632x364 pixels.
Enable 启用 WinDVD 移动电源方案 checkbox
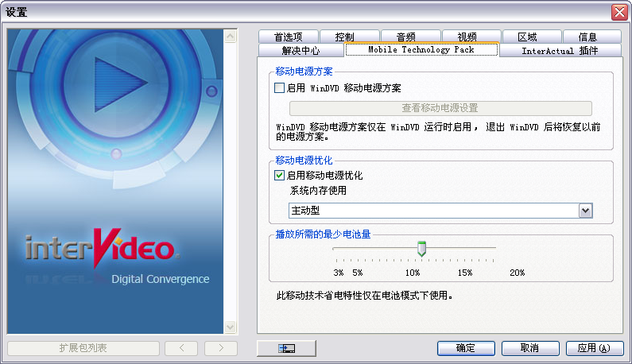coord(279,87)
